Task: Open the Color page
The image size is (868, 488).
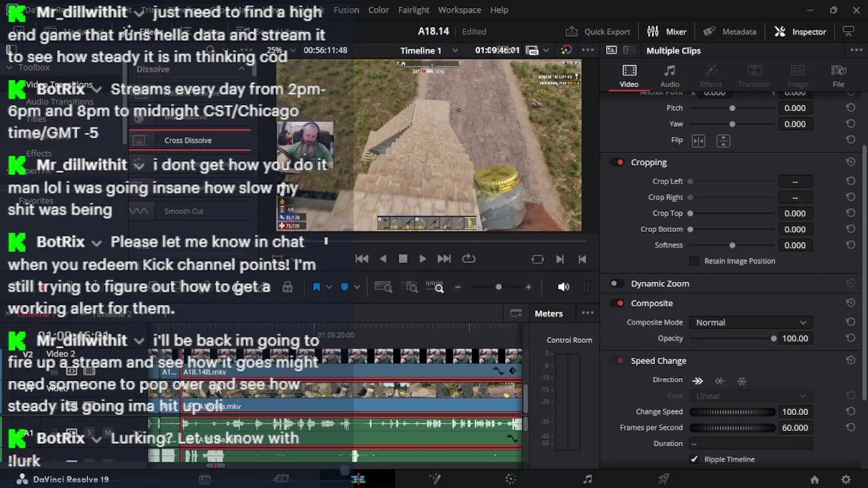Action: coord(511,479)
